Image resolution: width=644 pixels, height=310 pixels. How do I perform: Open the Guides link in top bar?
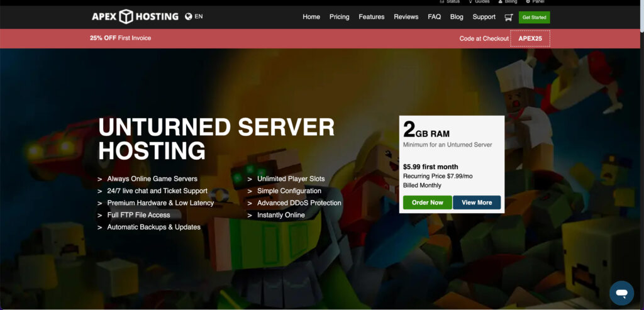[479, 2]
